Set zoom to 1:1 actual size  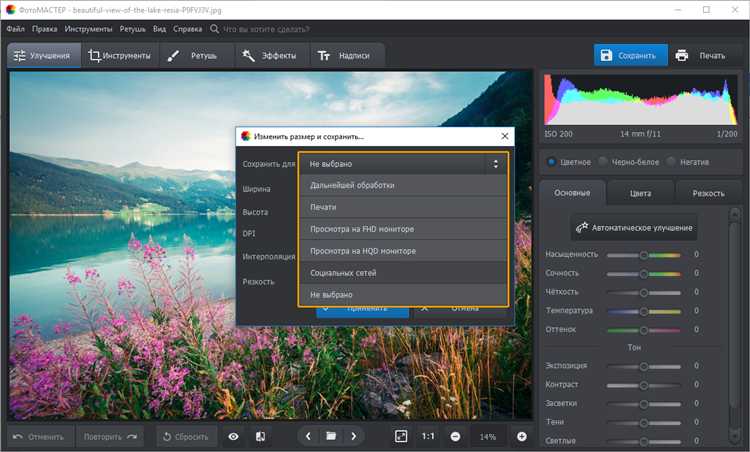(428, 436)
